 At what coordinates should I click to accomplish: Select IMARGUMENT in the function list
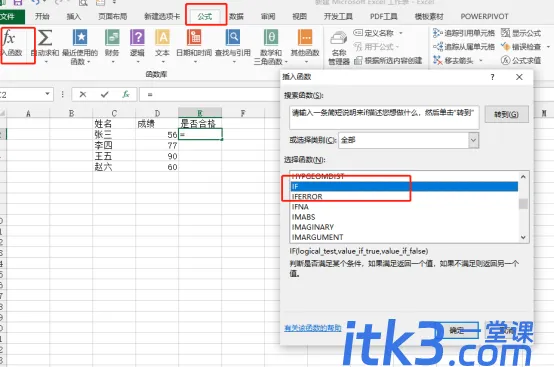pyautogui.click(x=404, y=237)
